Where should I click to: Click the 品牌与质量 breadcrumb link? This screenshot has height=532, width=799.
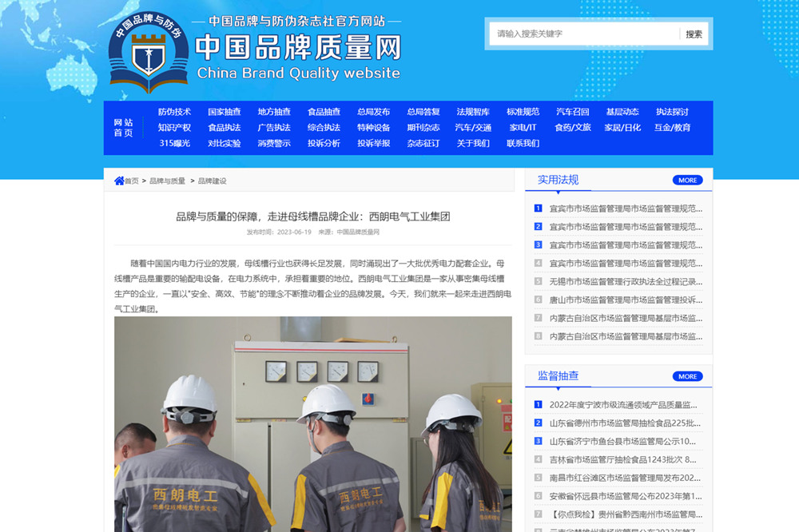coord(167,181)
